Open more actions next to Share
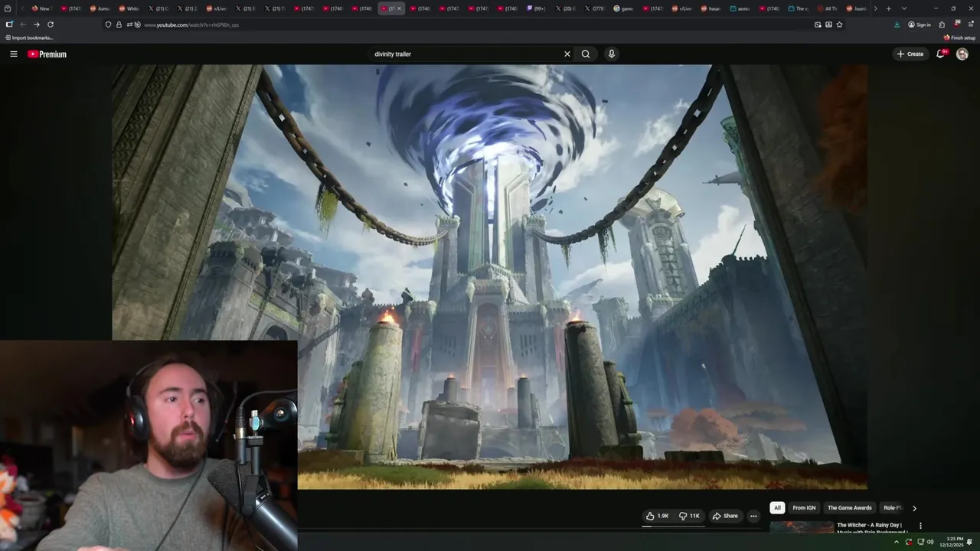980x551 pixels. click(x=753, y=516)
